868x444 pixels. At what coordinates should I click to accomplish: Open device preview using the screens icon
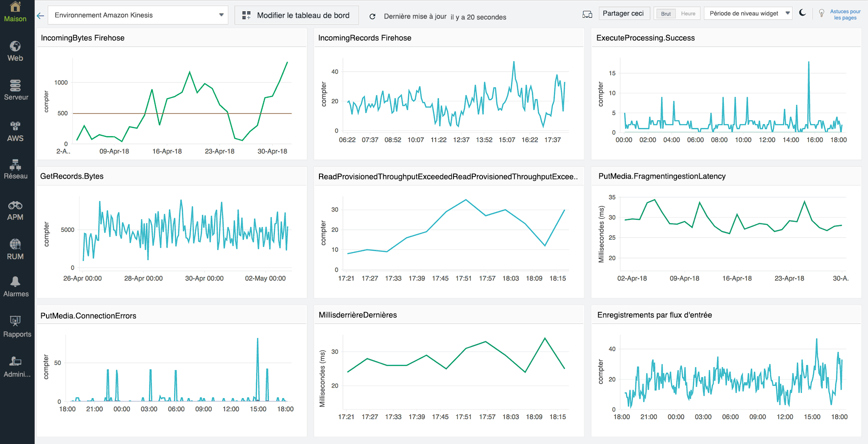click(x=587, y=13)
